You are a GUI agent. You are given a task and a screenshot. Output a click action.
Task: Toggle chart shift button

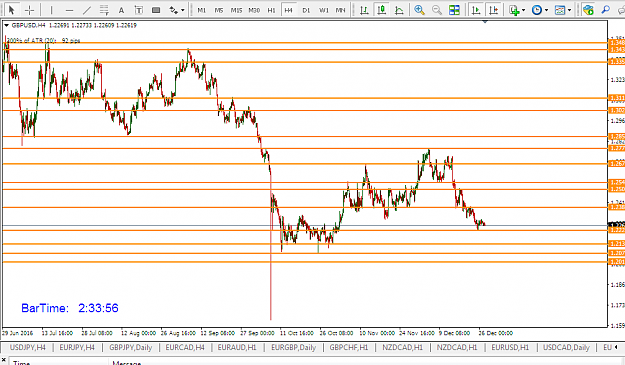pos(494,10)
